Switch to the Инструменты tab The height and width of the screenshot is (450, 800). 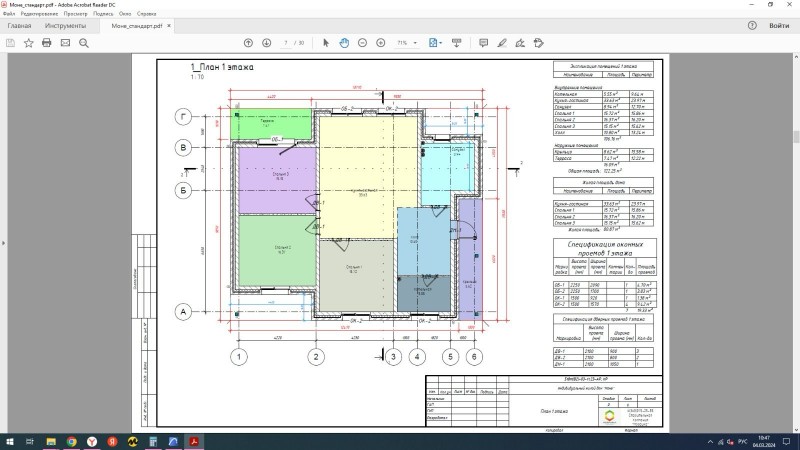point(64,26)
